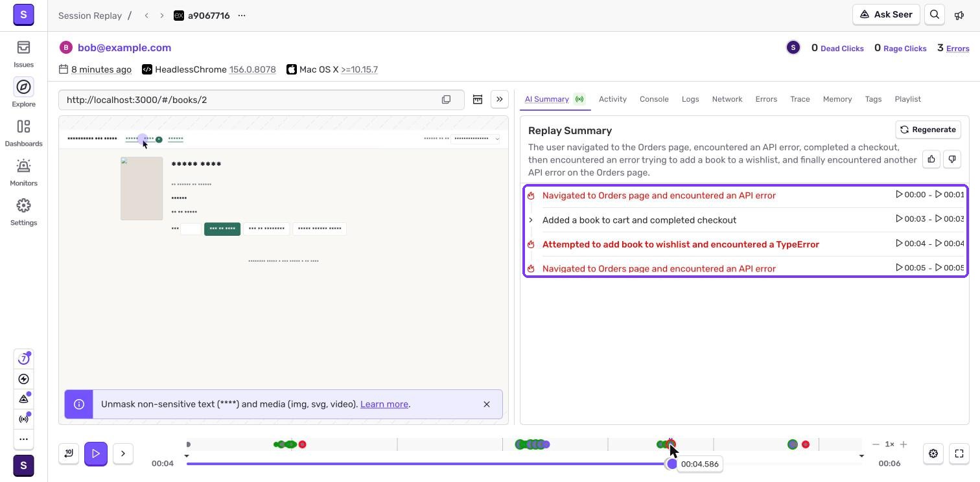Enter fullscreen replay mode
Screen dimensions: 980x482
[x=959, y=453]
